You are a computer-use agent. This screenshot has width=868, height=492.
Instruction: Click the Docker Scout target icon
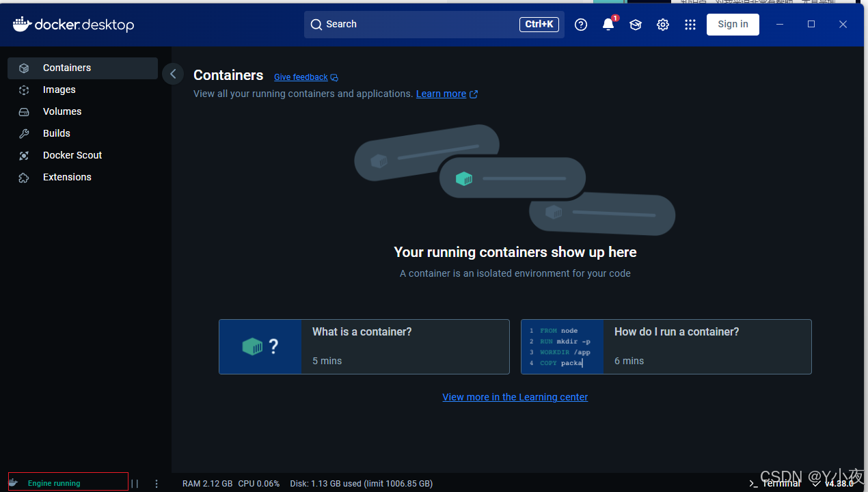pos(24,155)
